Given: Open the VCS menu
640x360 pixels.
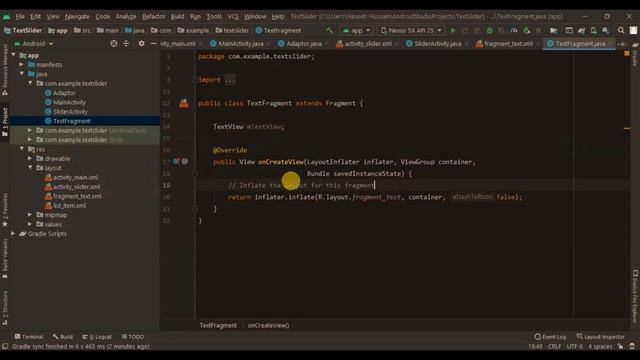Looking at the screenshot, I should coord(233,17).
